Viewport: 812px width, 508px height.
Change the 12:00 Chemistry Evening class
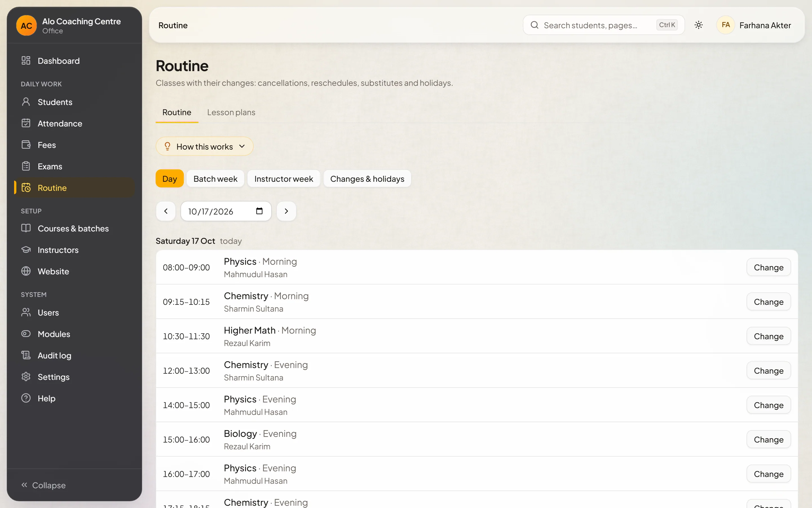click(768, 371)
